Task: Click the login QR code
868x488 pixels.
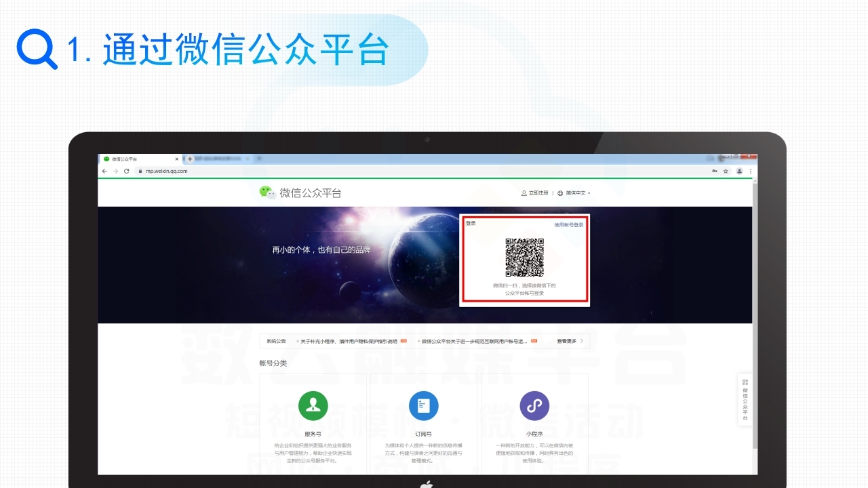Action: click(x=525, y=258)
